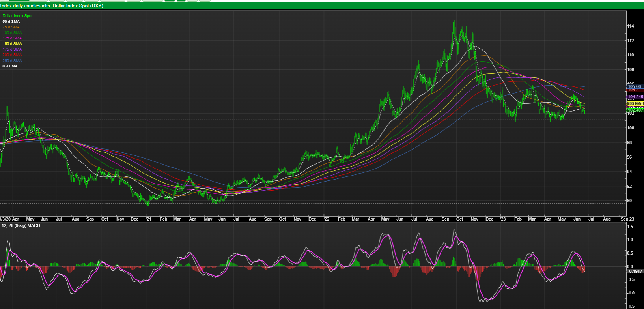Click the 1.5 label on MACD axis
The height and width of the screenshot is (309, 644).
(x=630, y=227)
